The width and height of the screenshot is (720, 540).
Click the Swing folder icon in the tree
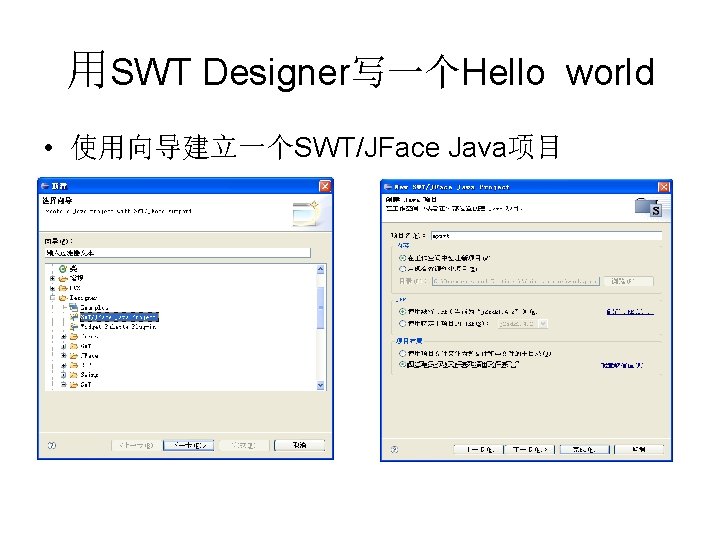(x=73, y=375)
